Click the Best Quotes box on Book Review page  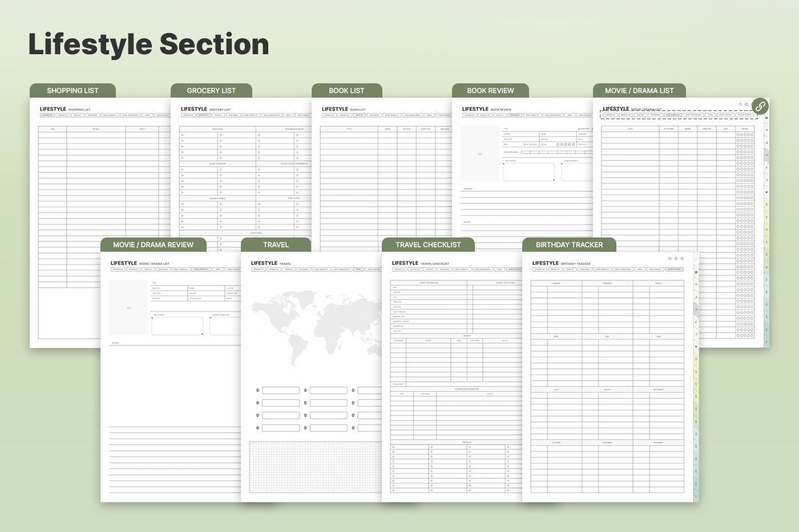pyautogui.click(x=528, y=172)
